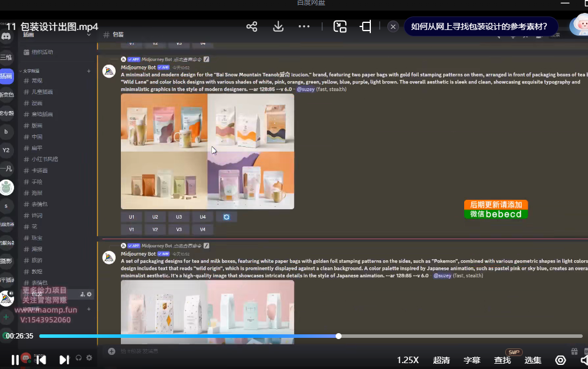The width and height of the screenshot is (588, 369).
Task: Open Discord home via the Discord logo
Action: (6, 36)
